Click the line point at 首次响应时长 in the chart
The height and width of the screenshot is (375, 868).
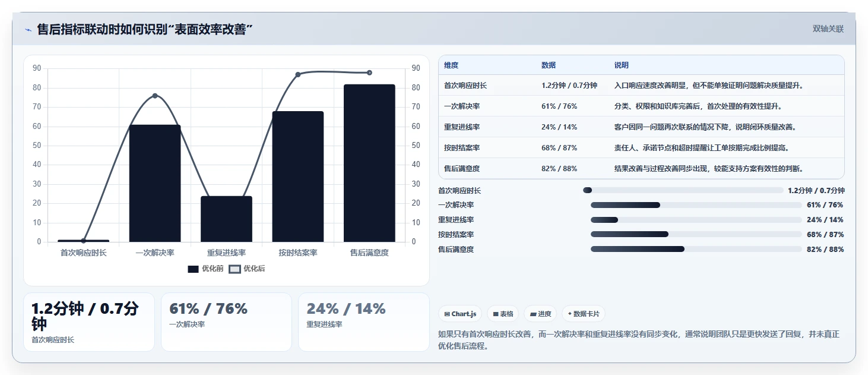[83, 241]
